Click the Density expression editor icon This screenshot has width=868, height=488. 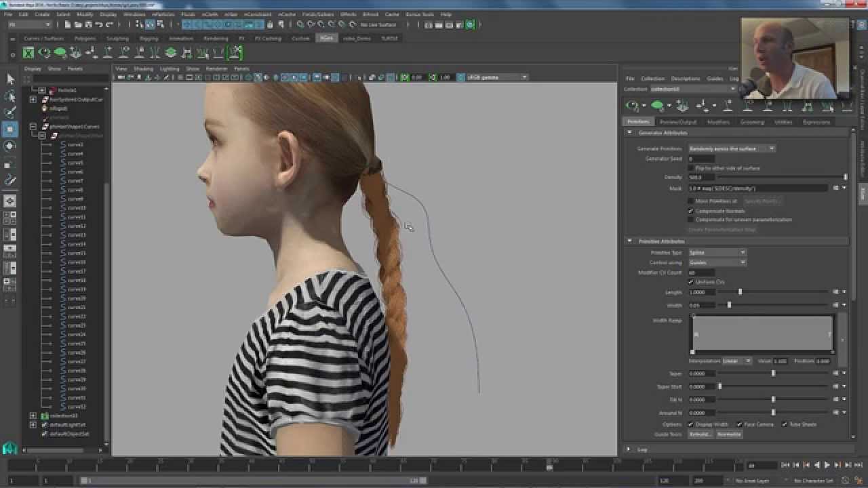[836, 188]
